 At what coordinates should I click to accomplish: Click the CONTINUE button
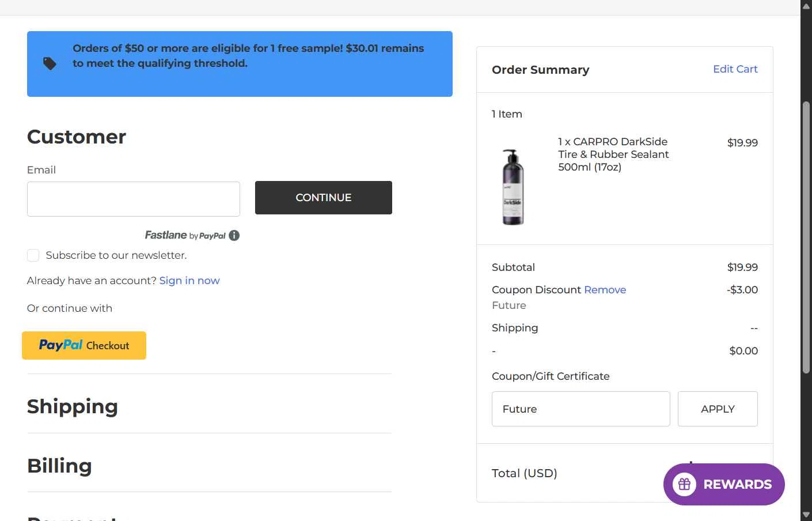pos(324,198)
